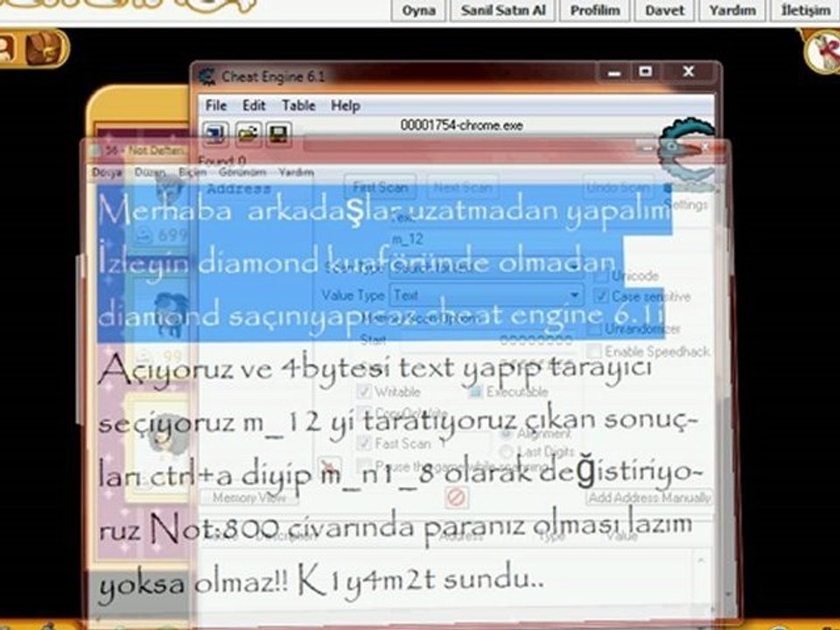Select the Alignment radio button
Image resolution: width=840 pixels, height=630 pixels.
click(506, 433)
